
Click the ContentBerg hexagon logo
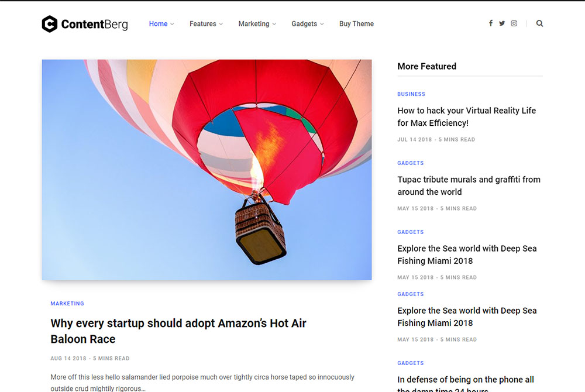coord(50,24)
